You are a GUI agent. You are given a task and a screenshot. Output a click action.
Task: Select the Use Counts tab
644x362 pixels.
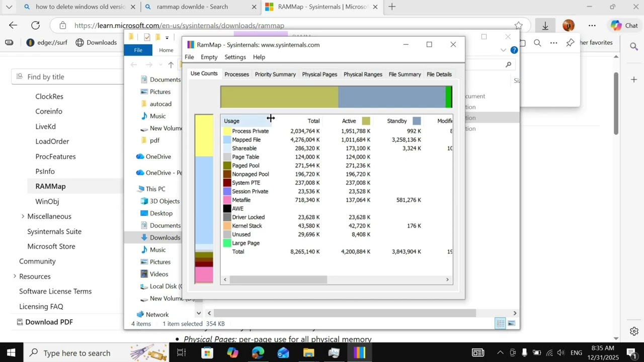point(204,73)
